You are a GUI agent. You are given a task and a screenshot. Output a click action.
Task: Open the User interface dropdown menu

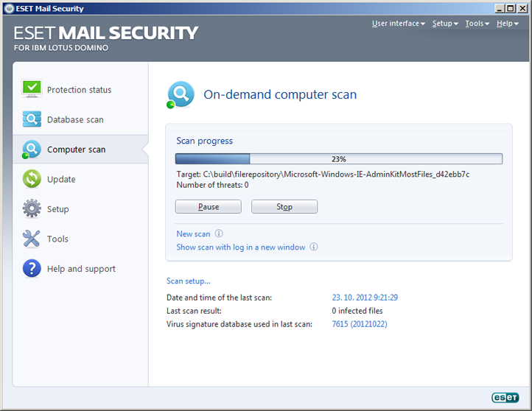pos(398,24)
